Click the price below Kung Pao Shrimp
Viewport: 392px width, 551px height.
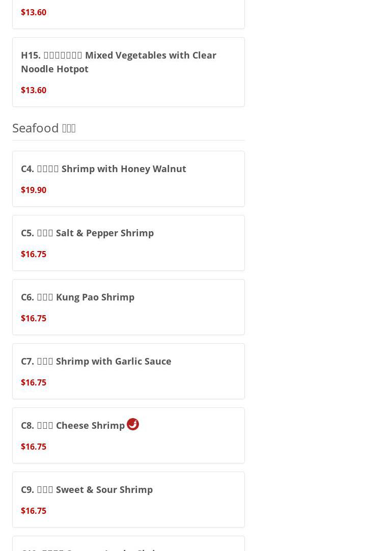pos(34,318)
